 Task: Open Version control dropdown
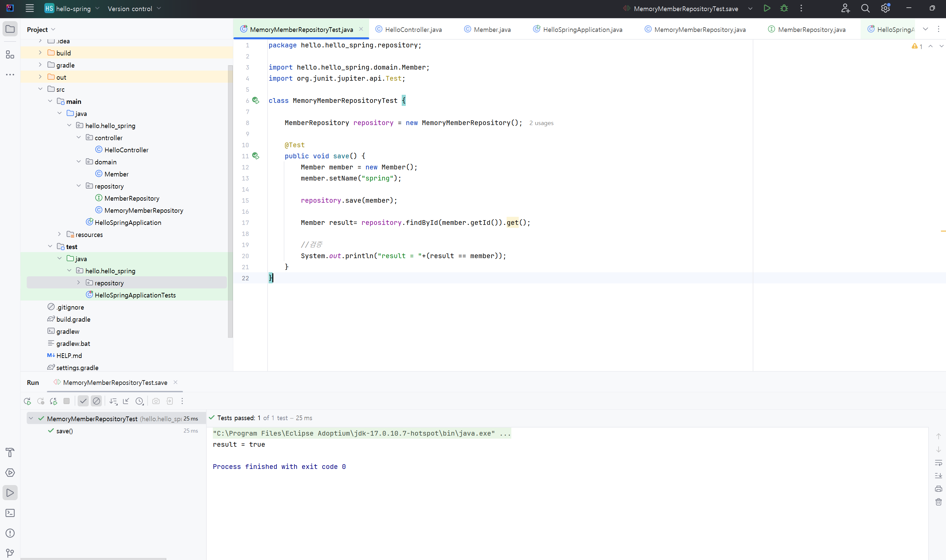(134, 8)
